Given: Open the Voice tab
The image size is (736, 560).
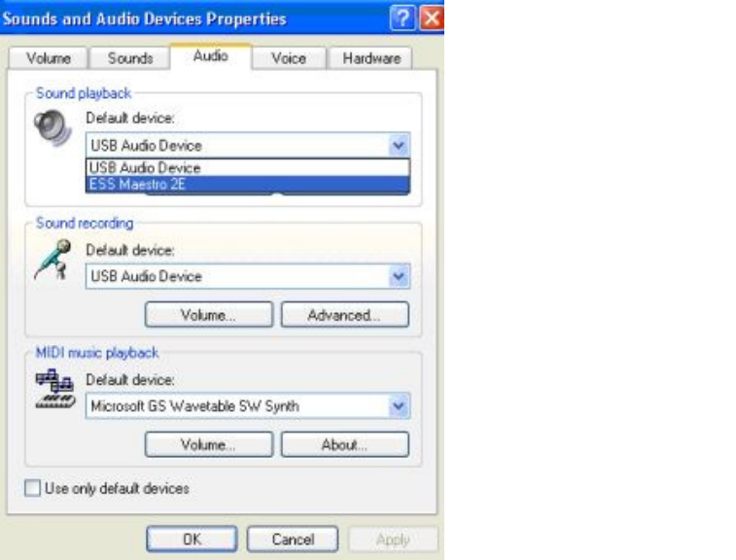Looking at the screenshot, I should (289, 58).
